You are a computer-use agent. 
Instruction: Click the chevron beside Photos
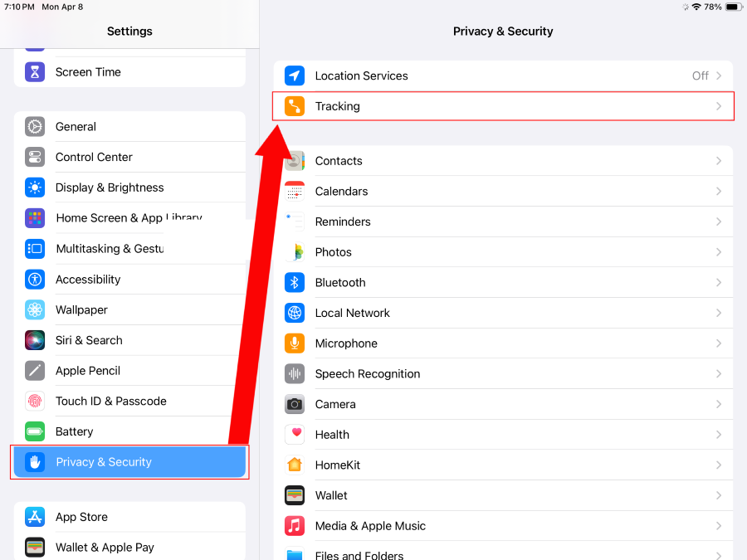(x=719, y=252)
